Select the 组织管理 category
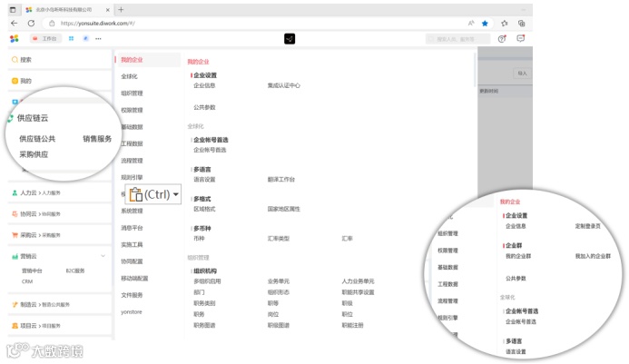 [x=132, y=93]
